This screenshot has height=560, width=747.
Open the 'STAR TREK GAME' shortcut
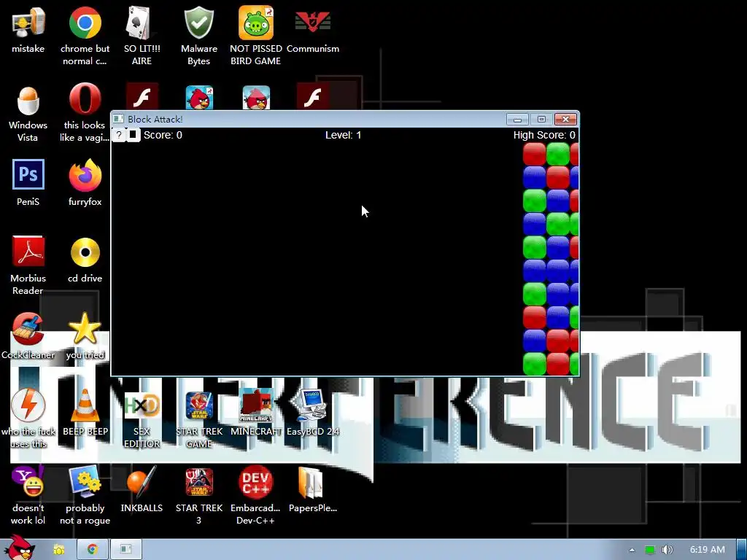[198, 419]
